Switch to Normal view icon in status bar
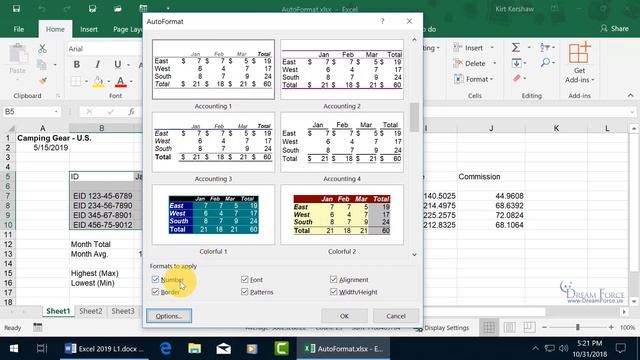Screen dimensions: 640x360 pyautogui.click(x=489, y=327)
